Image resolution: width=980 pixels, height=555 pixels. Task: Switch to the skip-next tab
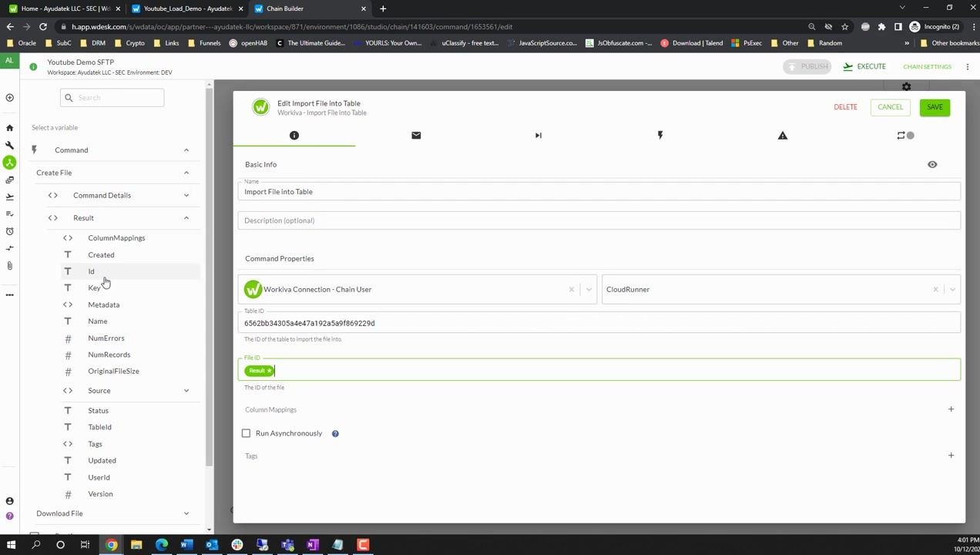tap(539, 136)
